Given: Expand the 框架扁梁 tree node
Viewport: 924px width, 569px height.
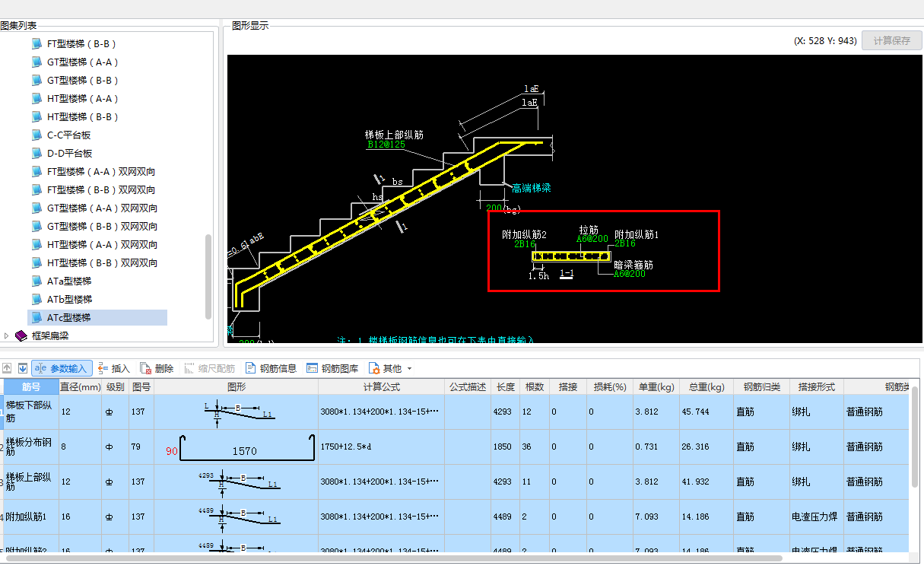Looking at the screenshot, I should click(x=7, y=335).
